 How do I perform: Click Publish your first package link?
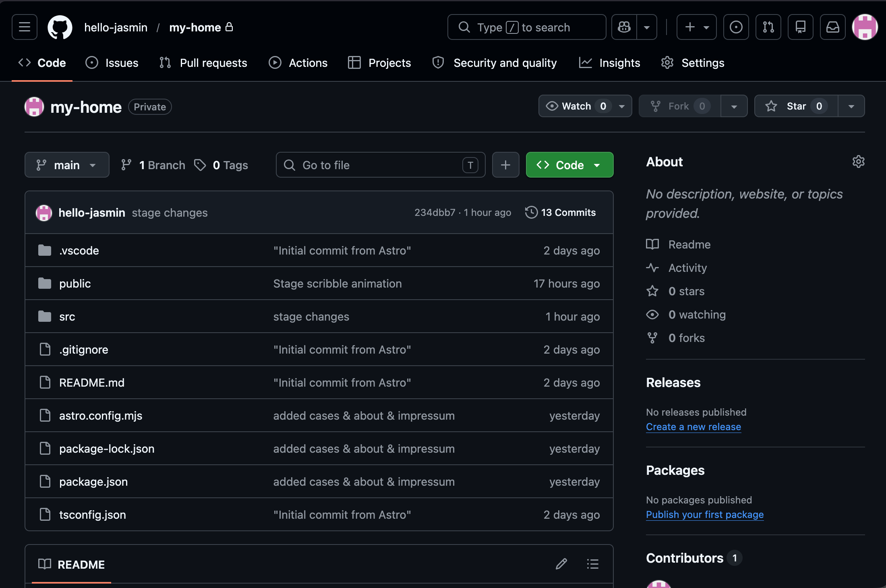(705, 514)
